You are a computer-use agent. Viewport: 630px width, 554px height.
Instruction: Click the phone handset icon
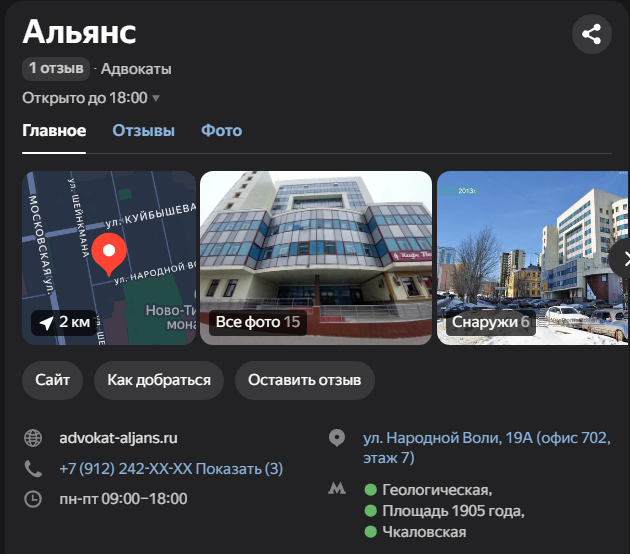[33, 468]
